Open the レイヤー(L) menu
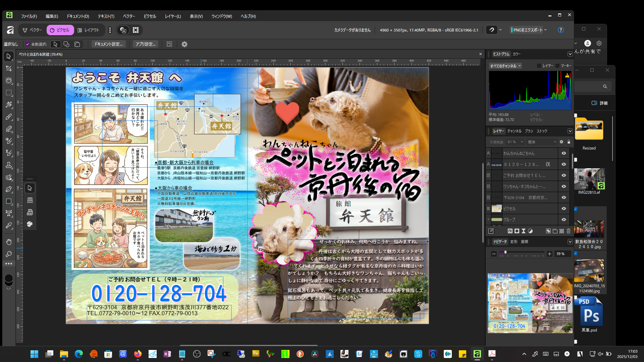The image size is (644, 362). tap(173, 16)
